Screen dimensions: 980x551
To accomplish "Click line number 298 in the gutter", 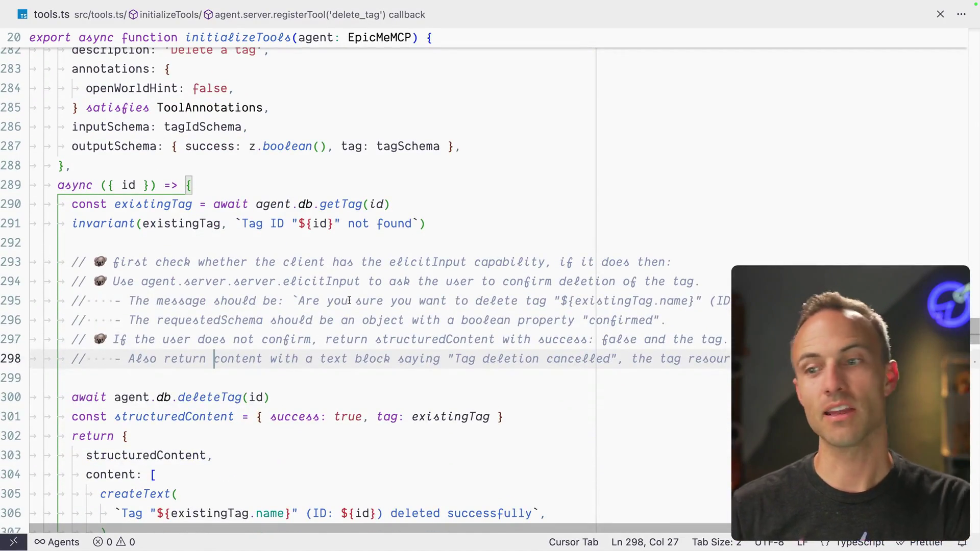I will 11,358.
